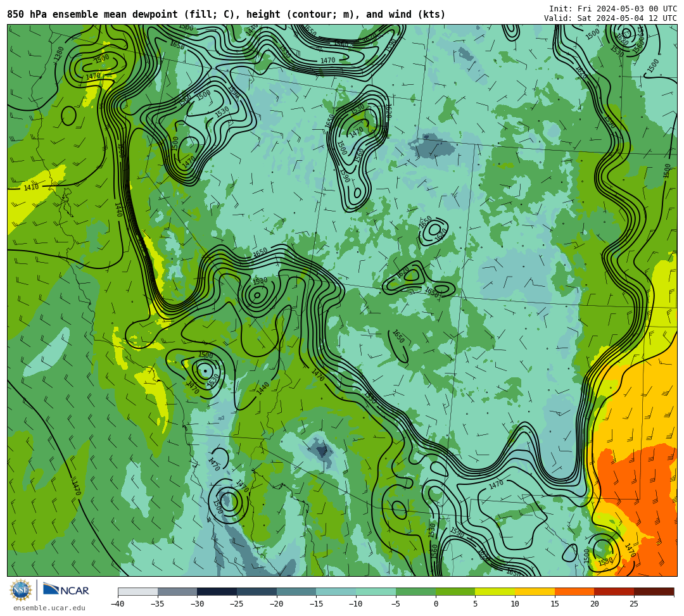This screenshot has height=616, width=684.
Task: Click the 10 colorbar tick label
Action: (515, 604)
